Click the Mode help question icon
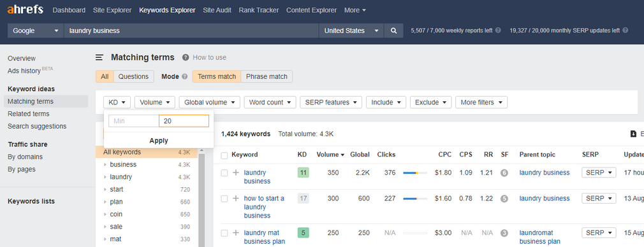The width and height of the screenshot is (644, 247). tap(184, 77)
